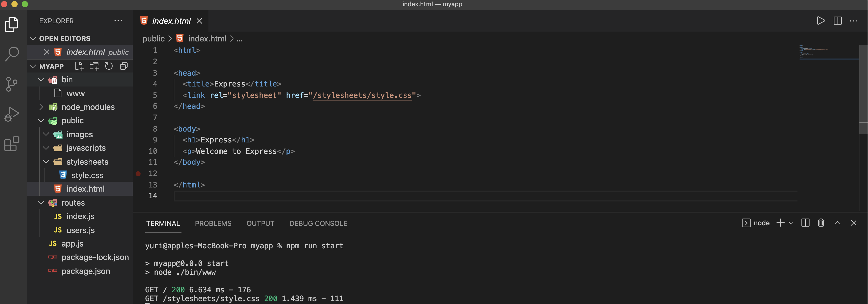
Task: Kill terminal with the trash icon
Action: tap(821, 223)
